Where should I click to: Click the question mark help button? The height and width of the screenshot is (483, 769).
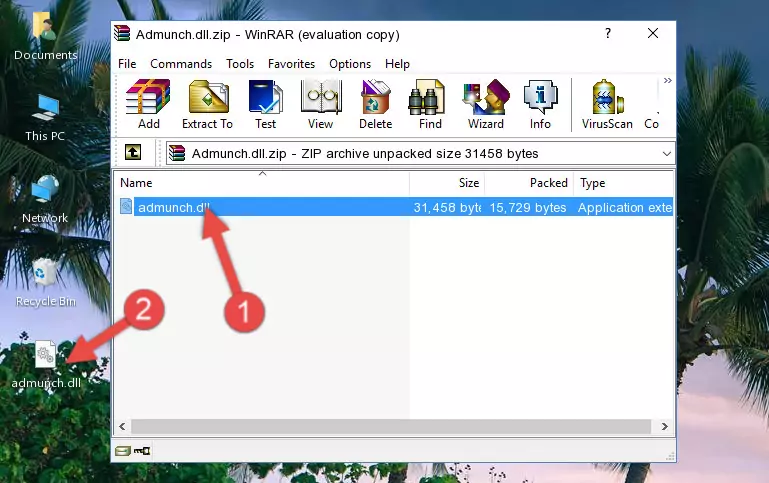coord(608,33)
